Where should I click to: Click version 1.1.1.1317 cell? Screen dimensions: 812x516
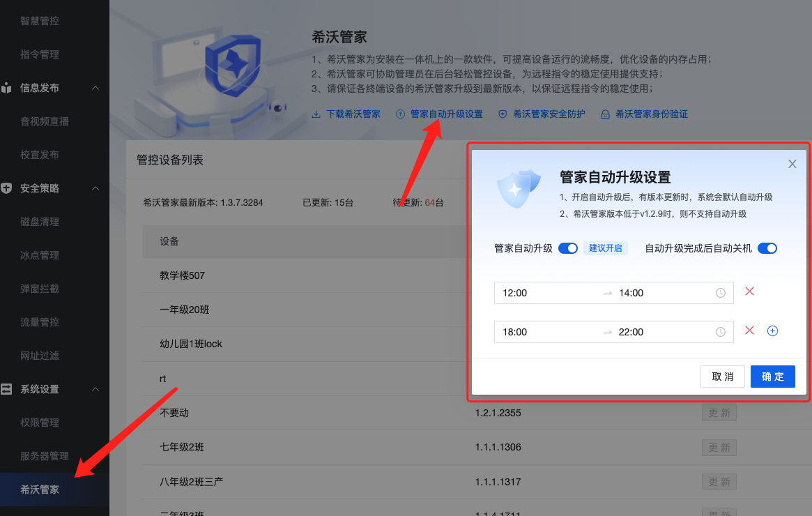pos(498,482)
